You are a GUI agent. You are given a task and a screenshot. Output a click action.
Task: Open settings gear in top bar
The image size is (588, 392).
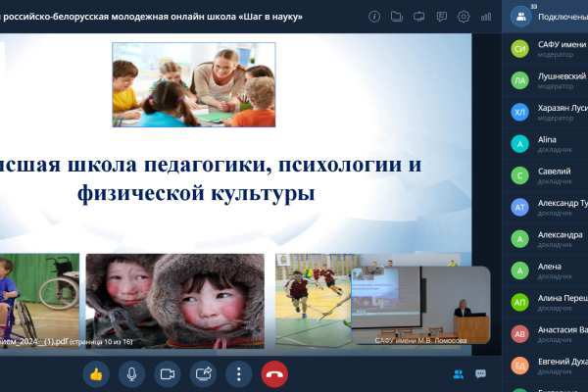tap(464, 17)
